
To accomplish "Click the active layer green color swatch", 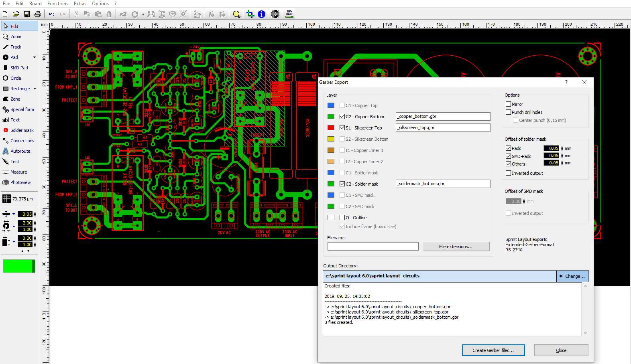I will [19, 266].
